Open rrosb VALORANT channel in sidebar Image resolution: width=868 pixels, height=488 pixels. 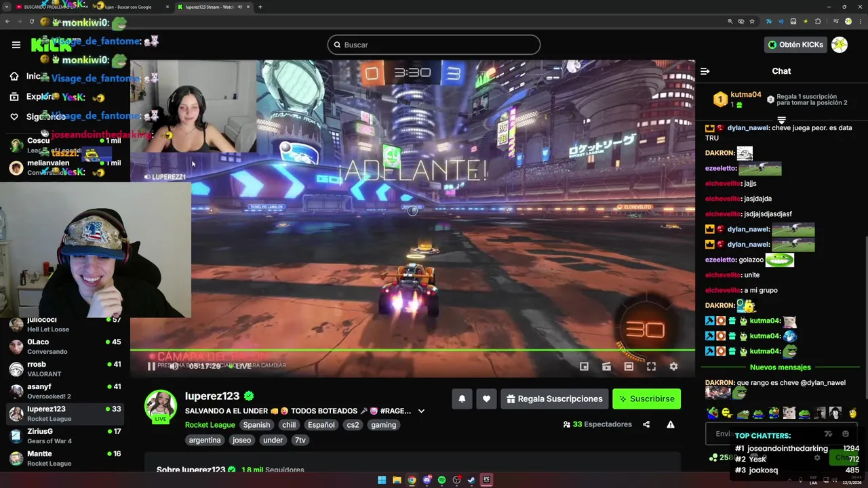pos(65,369)
